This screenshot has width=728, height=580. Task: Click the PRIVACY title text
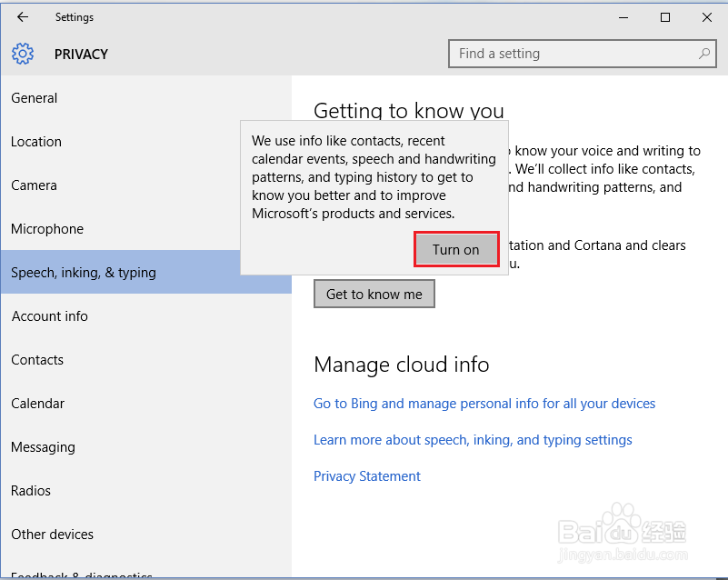pos(81,55)
